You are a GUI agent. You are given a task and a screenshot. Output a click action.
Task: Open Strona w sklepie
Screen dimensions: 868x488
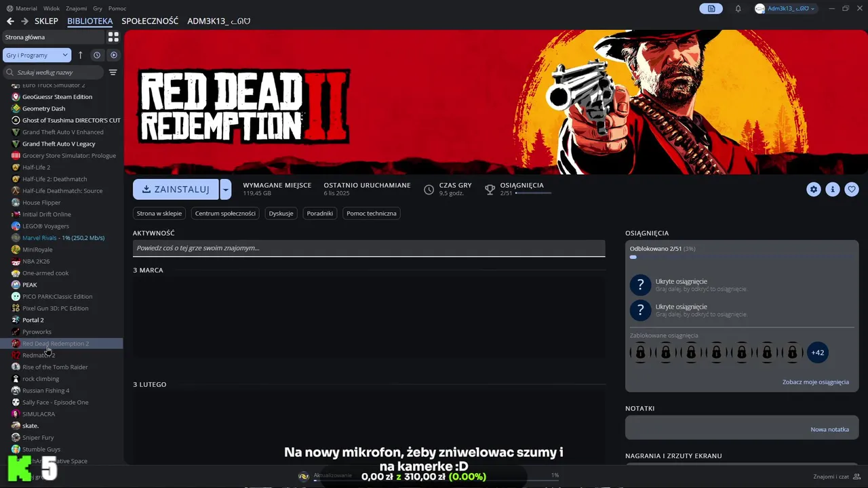(159, 213)
